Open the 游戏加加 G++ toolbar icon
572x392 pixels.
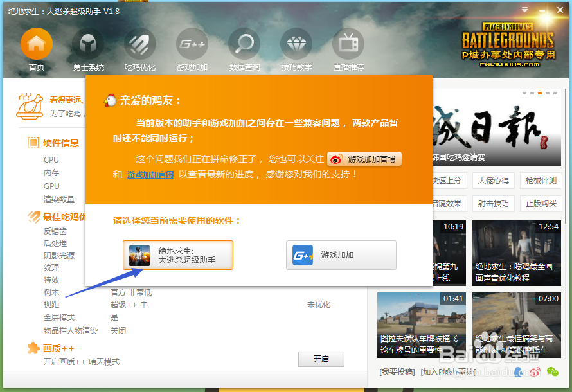pos(192,44)
